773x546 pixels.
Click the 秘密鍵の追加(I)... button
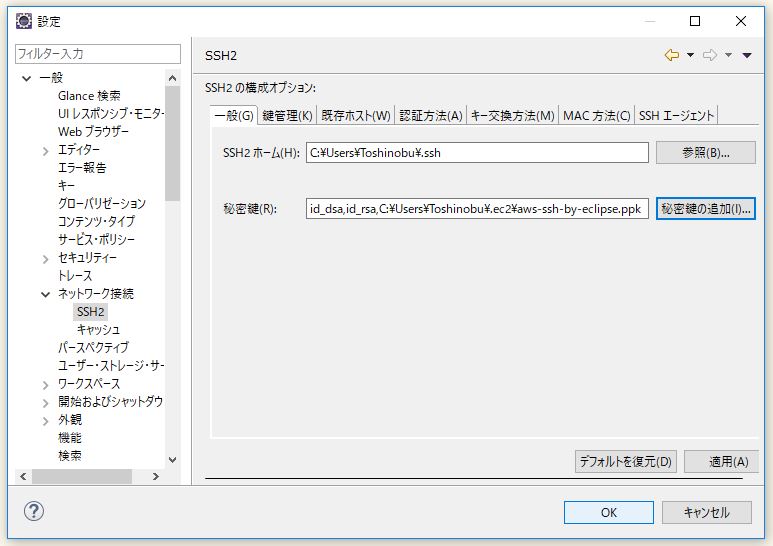[705, 209]
